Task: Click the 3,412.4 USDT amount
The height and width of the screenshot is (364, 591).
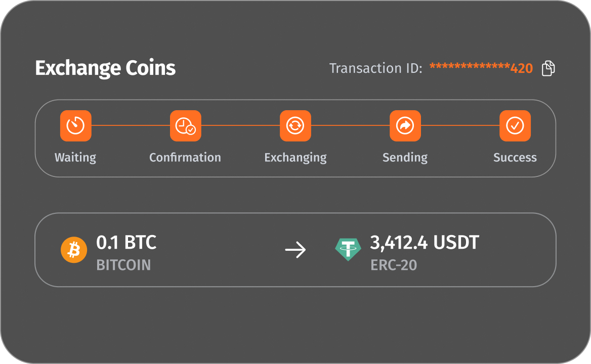Action: 425,243
